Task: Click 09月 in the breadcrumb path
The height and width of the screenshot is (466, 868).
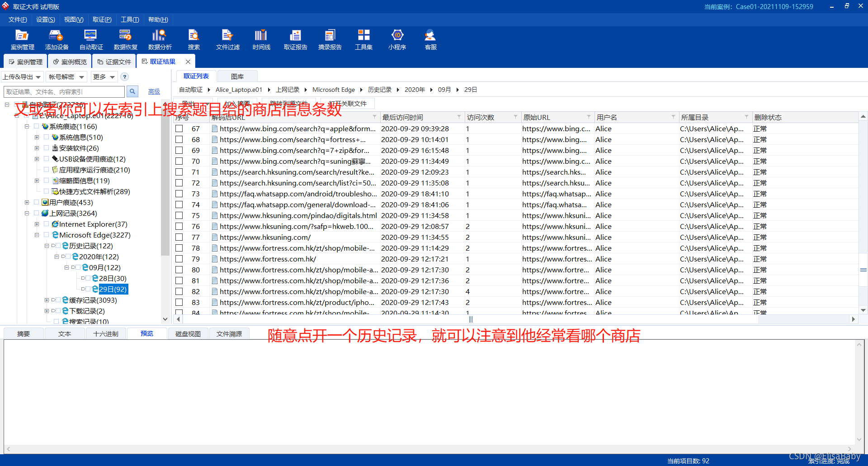Action: pos(444,90)
